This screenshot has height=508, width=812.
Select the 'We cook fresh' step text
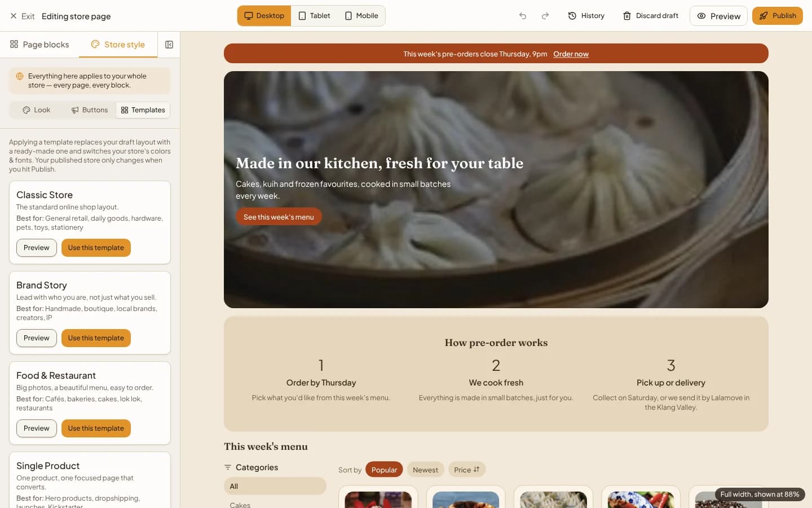pos(496,383)
